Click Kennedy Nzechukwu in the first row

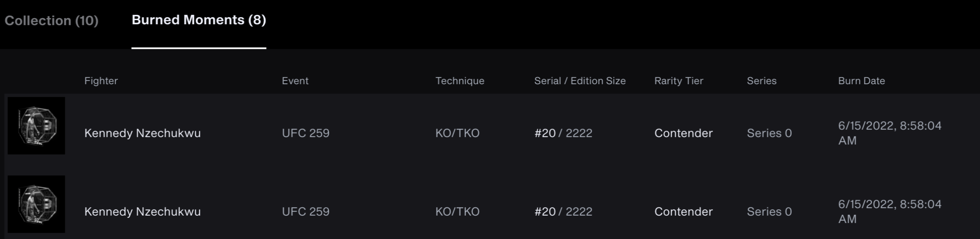(142, 133)
